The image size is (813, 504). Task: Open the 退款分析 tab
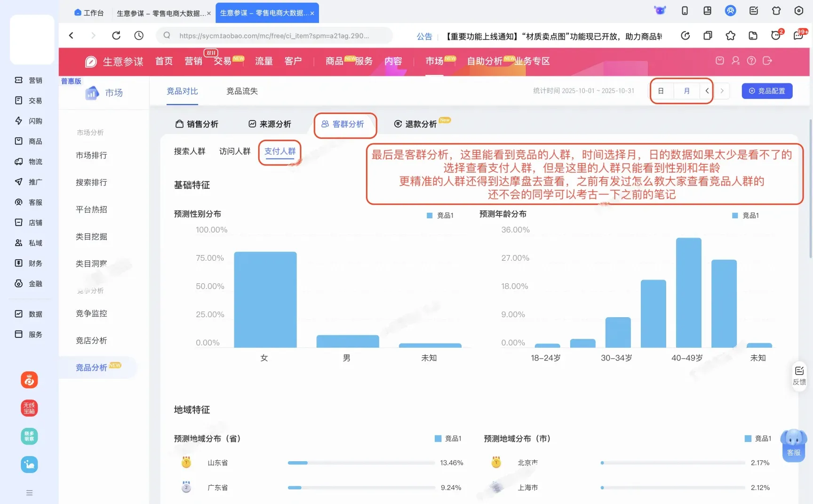415,124
